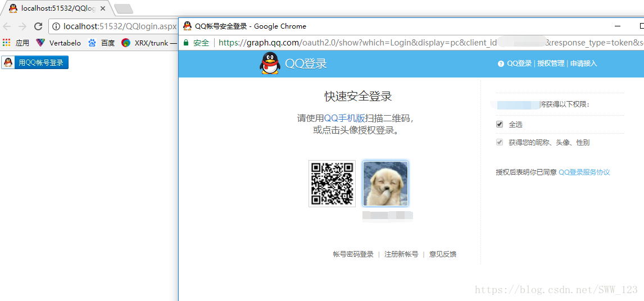Click 意见反馈 link
The height and width of the screenshot is (301, 644).
point(443,254)
